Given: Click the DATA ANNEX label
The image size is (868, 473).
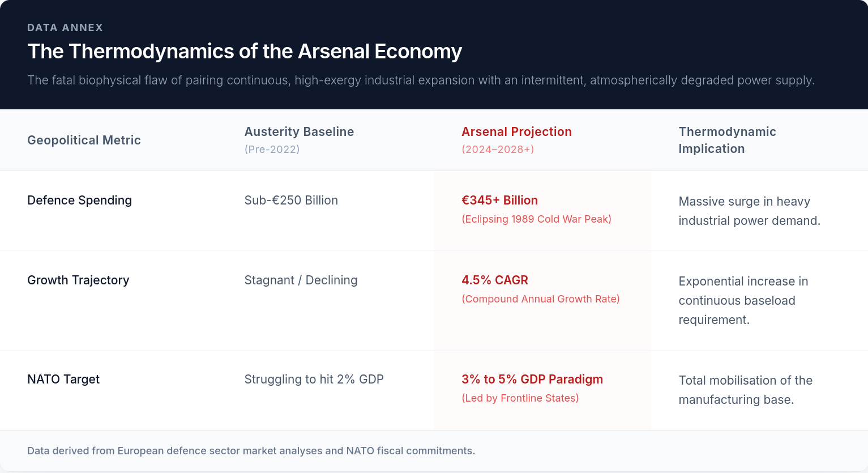Looking at the screenshot, I should point(65,28).
